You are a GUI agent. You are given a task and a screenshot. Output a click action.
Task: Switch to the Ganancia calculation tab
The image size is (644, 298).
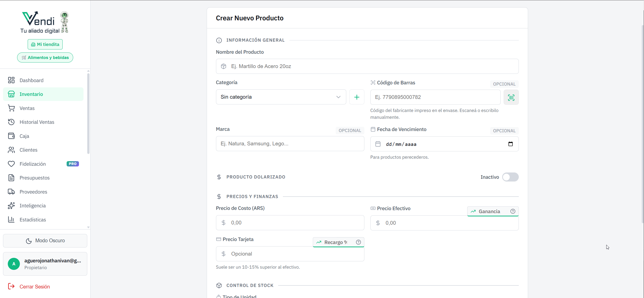point(489,211)
